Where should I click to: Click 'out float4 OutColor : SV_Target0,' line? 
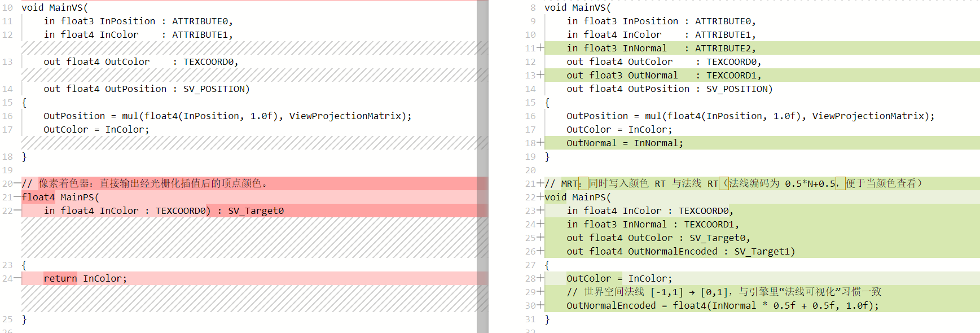pyautogui.click(x=658, y=238)
